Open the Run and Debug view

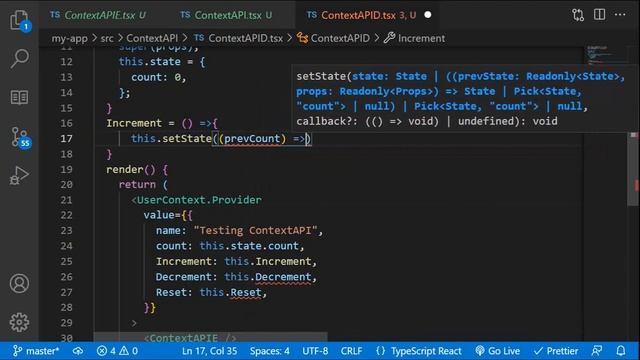[x=19, y=176]
